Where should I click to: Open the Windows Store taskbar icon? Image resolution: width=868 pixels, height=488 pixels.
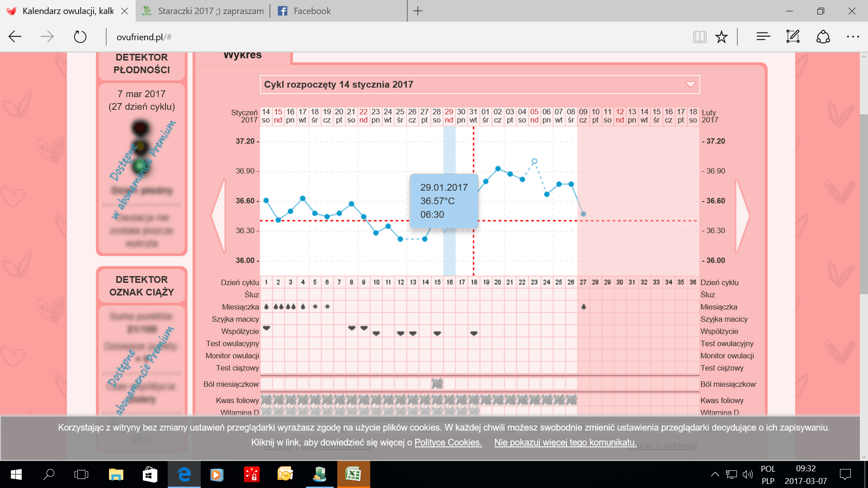click(150, 474)
